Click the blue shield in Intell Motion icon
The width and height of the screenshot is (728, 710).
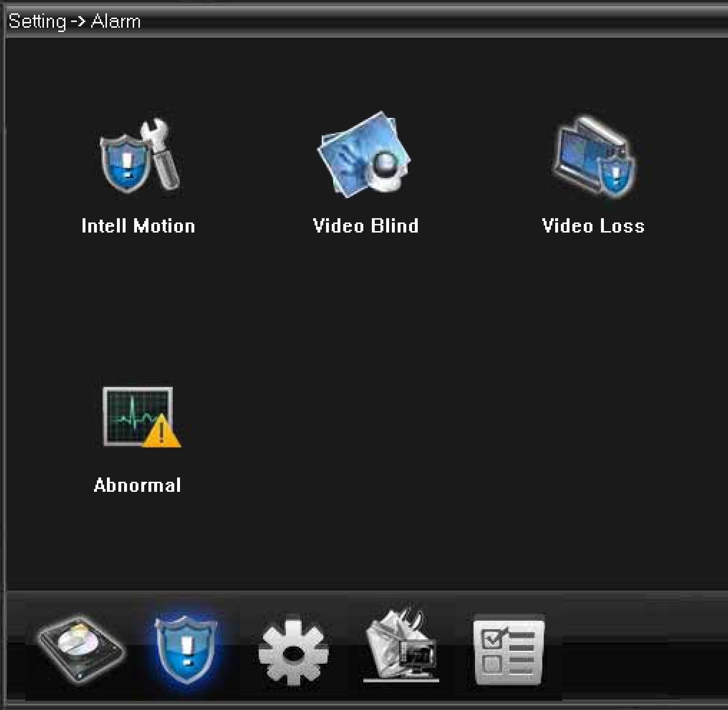125,162
